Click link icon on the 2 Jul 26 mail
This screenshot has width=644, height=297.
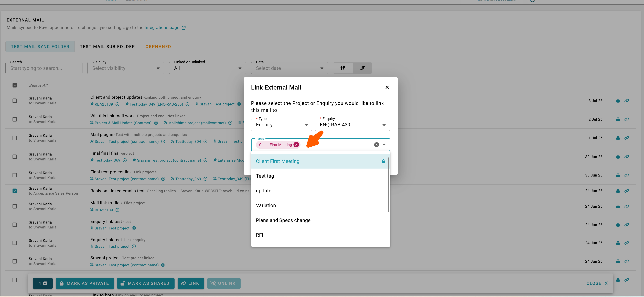(627, 119)
